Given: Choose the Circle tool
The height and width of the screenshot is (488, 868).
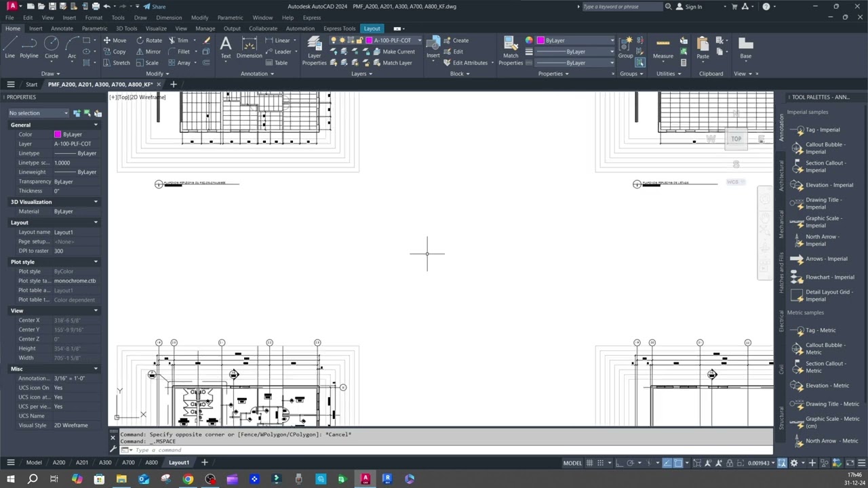Looking at the screenshot, I should click(52, 47).
